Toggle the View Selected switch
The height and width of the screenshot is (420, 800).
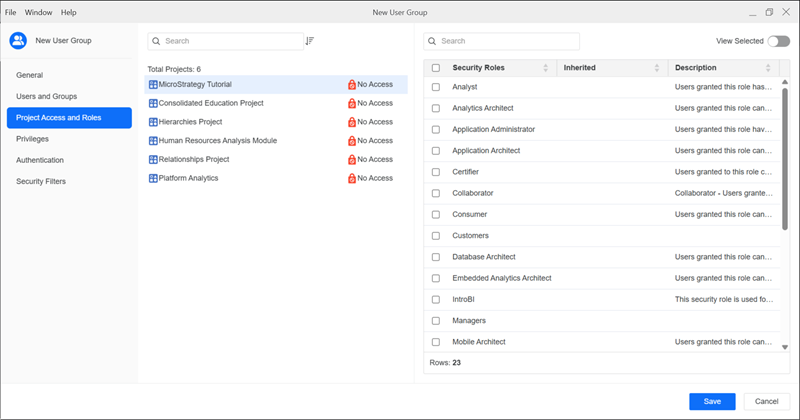click(778, 41)
